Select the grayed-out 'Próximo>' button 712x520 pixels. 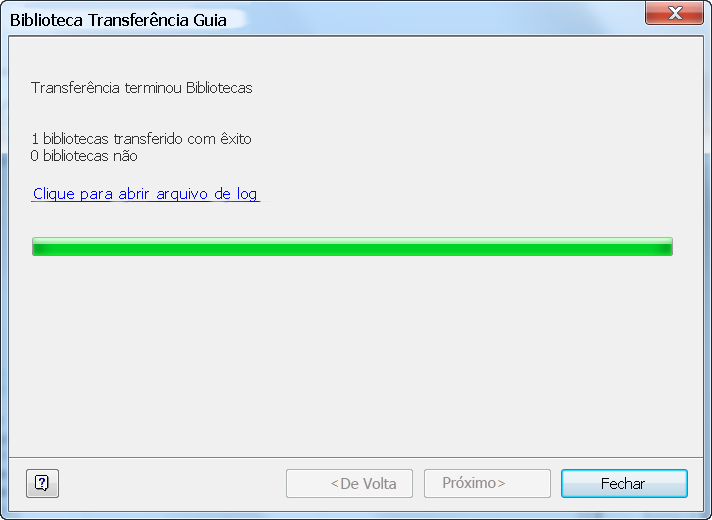(x=487, y=483)
